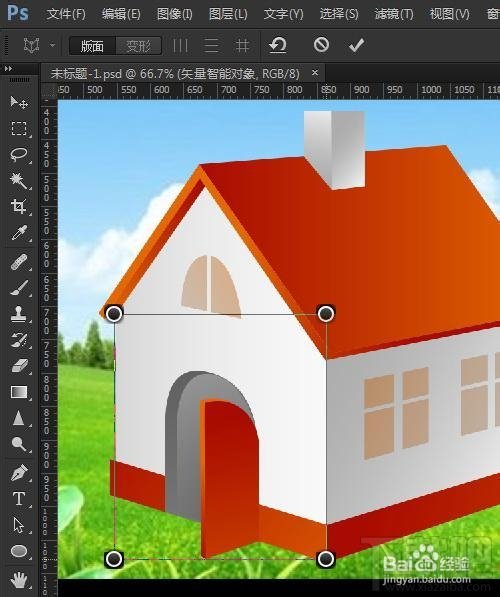This screenshot has height=597, width=500.
Task: Open the 文字(Y) menu
Action: [283, 14]
